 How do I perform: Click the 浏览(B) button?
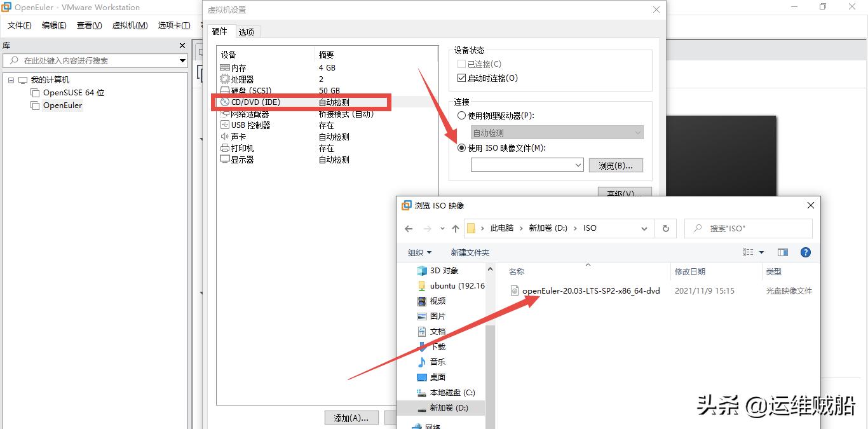tap(615, 165)
